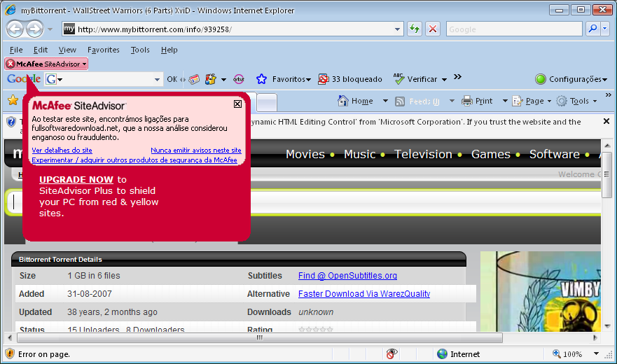Open the Edit menu
The image size is (617, 364).
tap(41, 50)
